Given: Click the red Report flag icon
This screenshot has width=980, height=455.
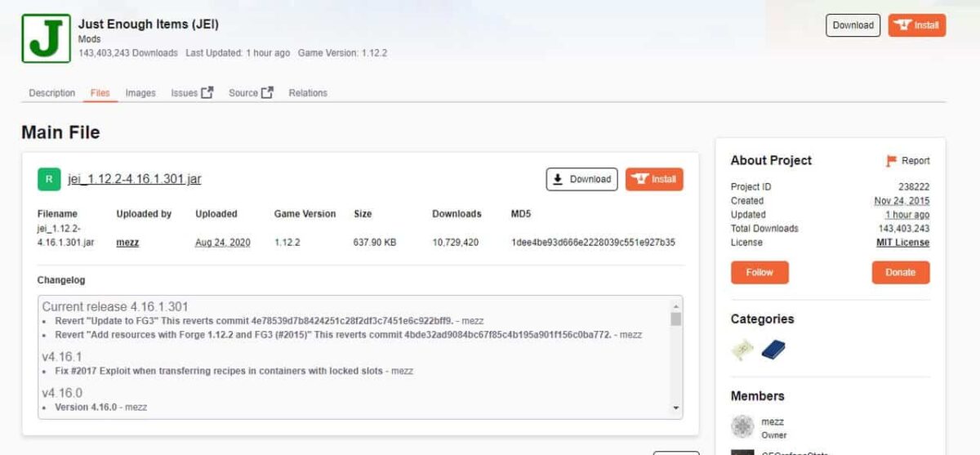Looking at the screenshot, I should 892,161.
